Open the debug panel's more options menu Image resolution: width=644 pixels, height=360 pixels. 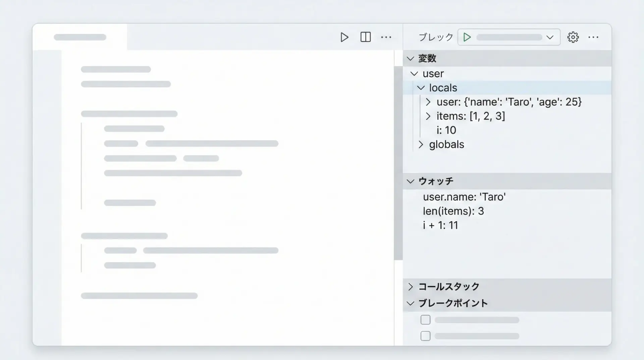pos(593,37)
